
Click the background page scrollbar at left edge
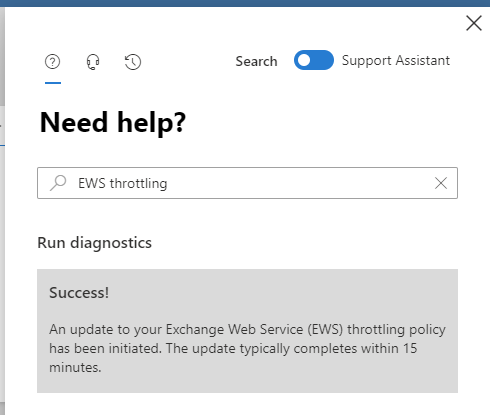tap(2, 57)
